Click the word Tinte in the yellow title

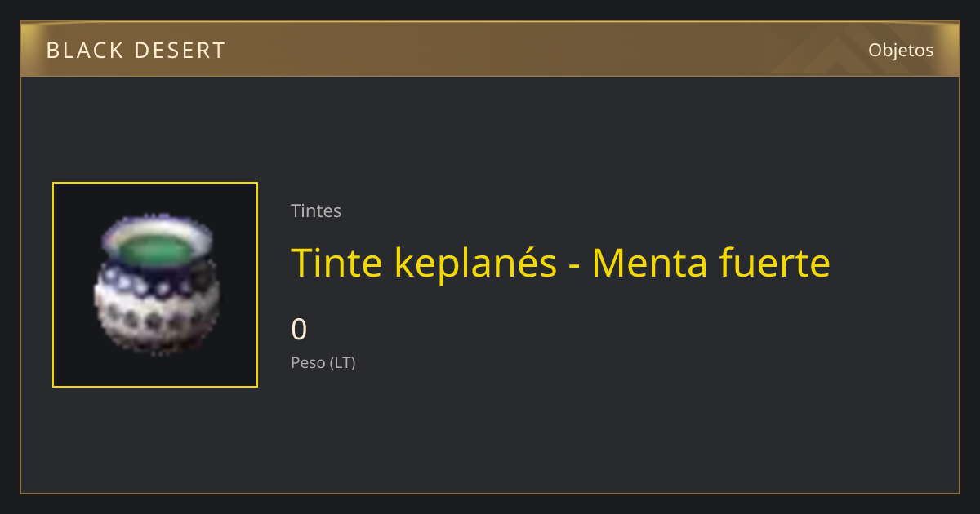click(337, 263)
